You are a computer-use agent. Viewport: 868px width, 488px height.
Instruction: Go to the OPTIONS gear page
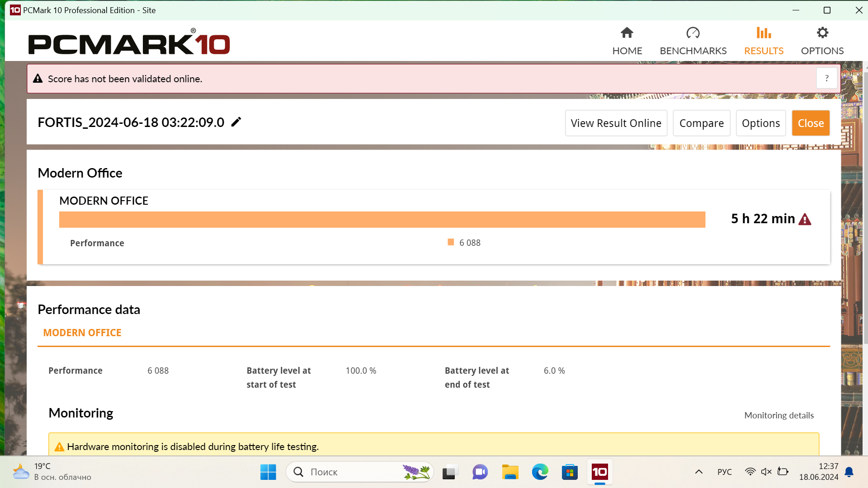(x=822, y=41)
